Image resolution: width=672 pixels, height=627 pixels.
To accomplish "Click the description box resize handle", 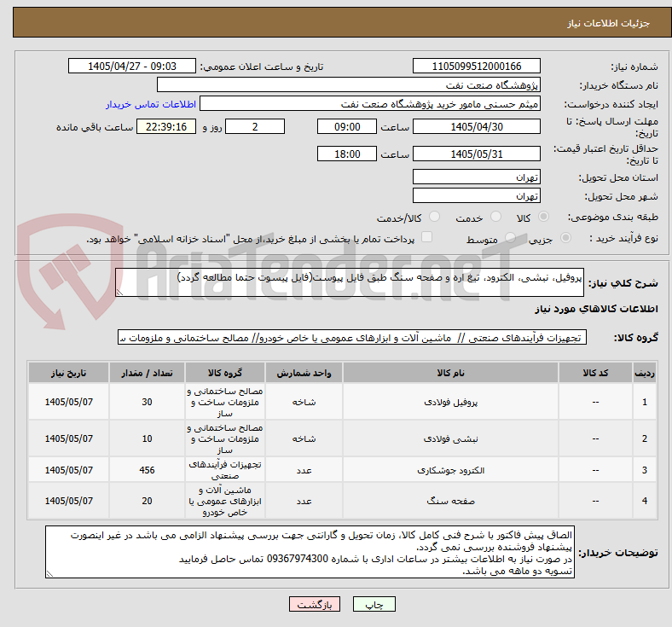I will point(119,293).
